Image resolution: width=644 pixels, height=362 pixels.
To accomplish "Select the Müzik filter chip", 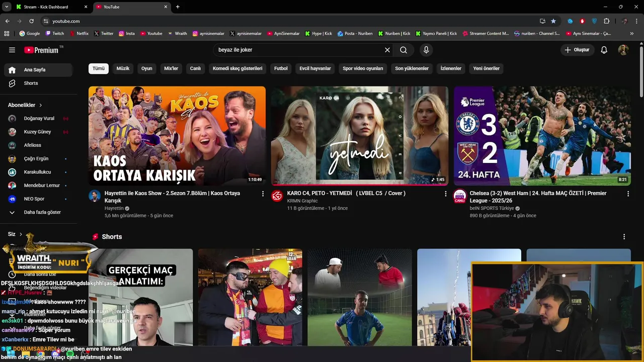I will (123, 68).
